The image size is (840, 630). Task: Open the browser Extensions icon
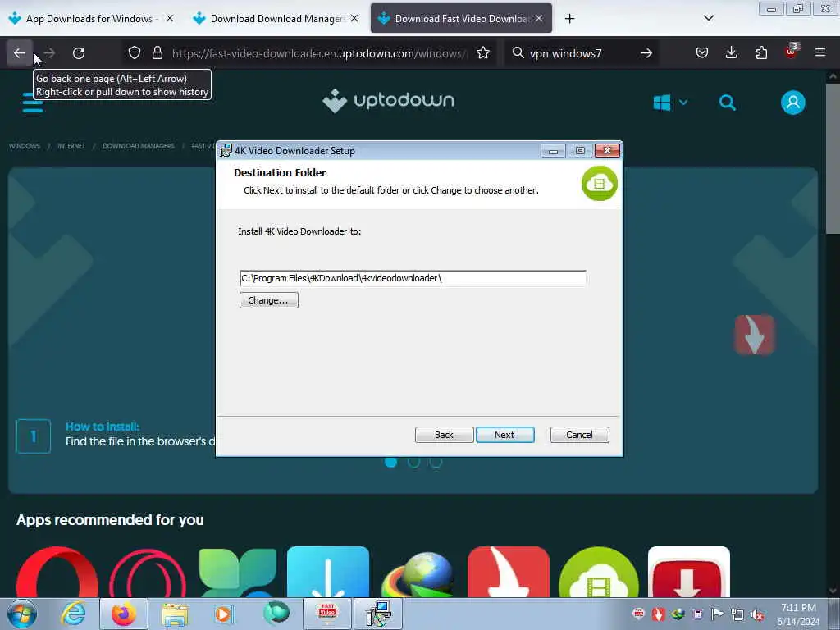[x=761, y=53]
